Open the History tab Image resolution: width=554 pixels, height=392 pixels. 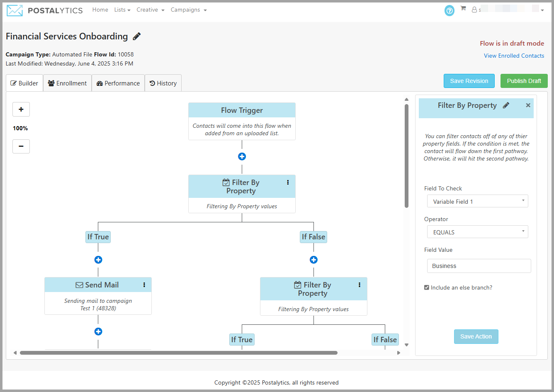coord(163,83)
